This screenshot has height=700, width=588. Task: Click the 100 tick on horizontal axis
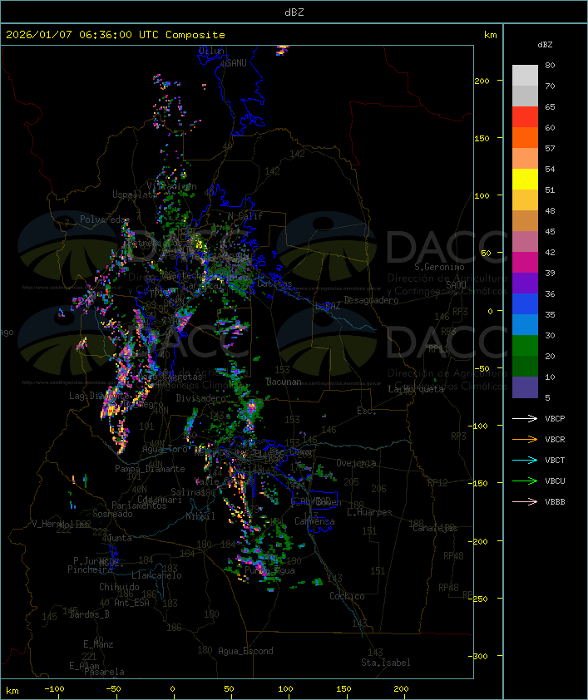tap(285, 689)
